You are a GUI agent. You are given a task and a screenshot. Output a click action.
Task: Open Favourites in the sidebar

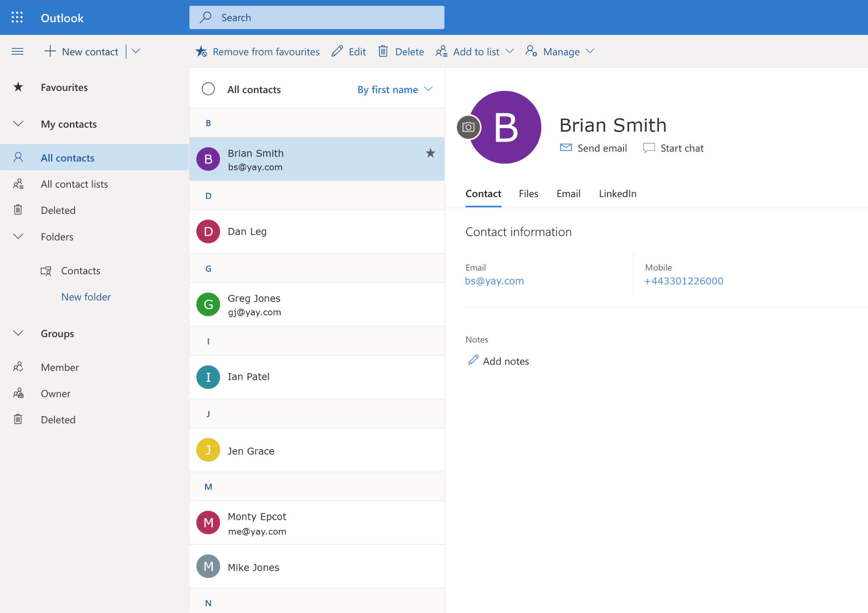click(x=64, y=87)
